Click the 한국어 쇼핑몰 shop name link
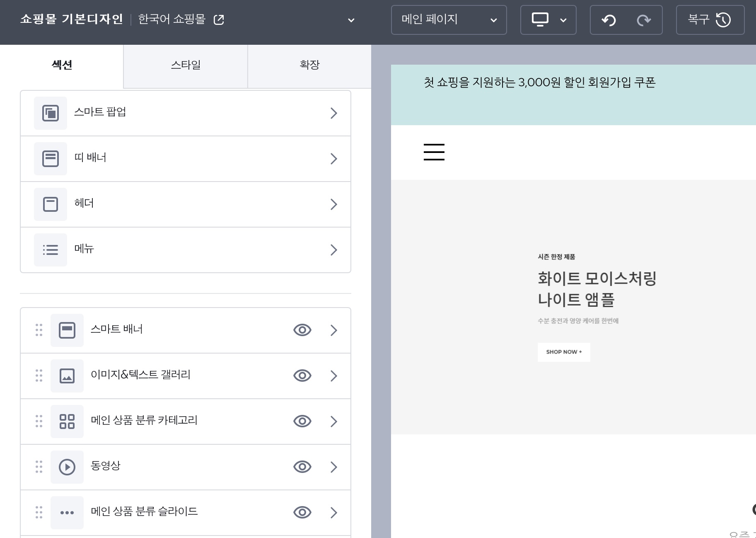This screenshot has height=538, width=756. coord(172,19)
